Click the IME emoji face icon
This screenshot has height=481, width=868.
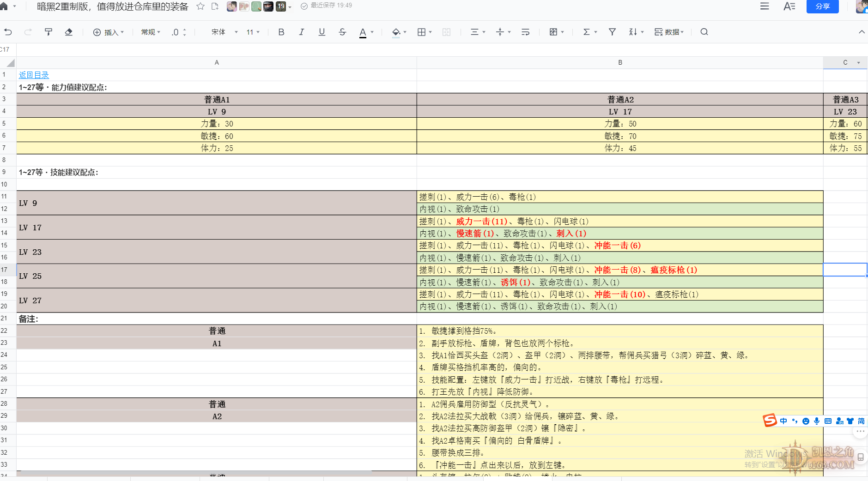pos(806,421)
